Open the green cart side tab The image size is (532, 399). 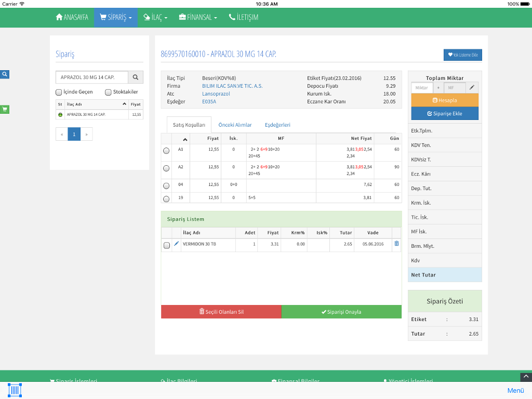[4, 109]
